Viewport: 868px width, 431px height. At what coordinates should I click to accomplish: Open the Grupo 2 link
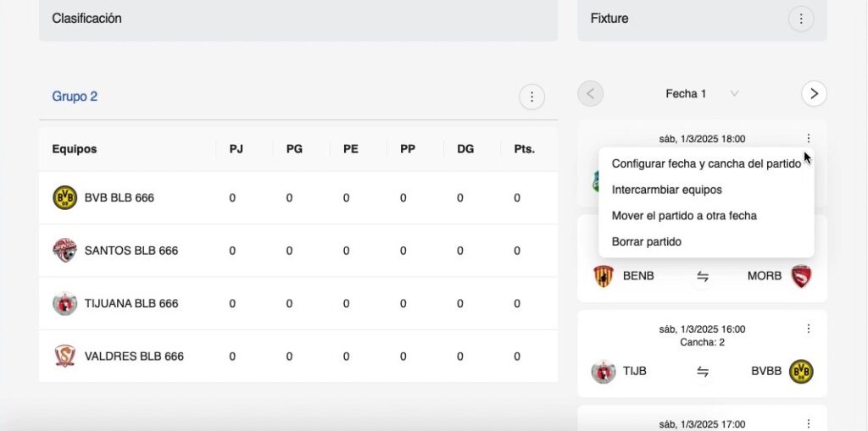(75, 97)
